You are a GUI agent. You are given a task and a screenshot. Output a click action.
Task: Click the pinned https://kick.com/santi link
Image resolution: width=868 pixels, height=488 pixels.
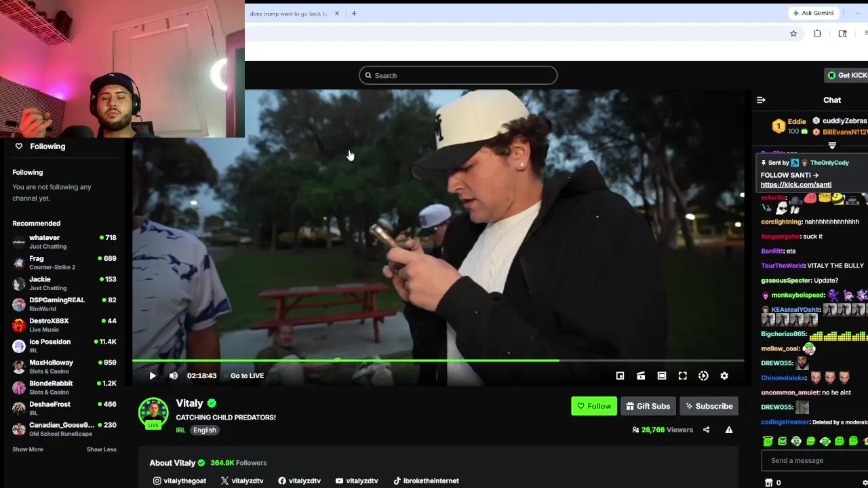[796, 184]
